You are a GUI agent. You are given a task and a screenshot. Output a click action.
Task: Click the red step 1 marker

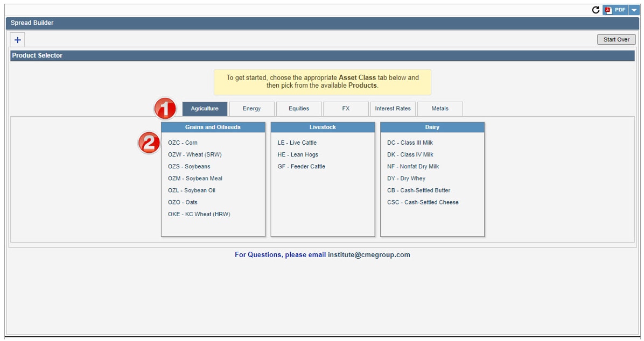165,109
